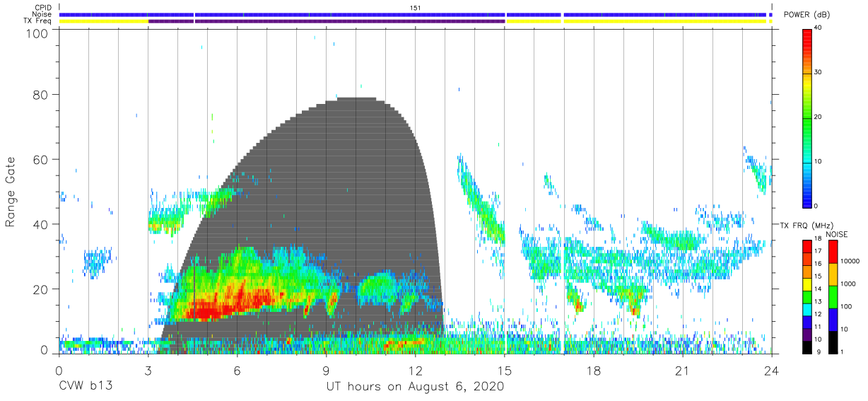Viewport: 868px width, 401px height.
Task: Click the 1 label on the NOISE legend
Action: tap(841, 351)
